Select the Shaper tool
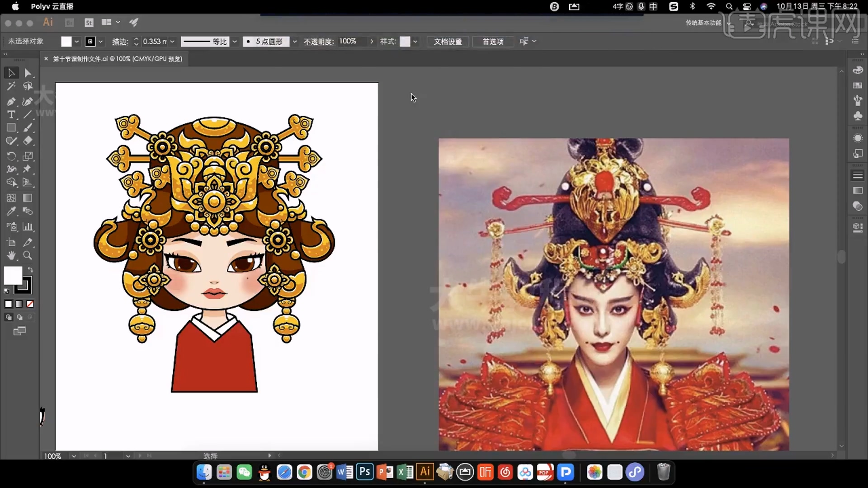 click(x=11, y=141)
